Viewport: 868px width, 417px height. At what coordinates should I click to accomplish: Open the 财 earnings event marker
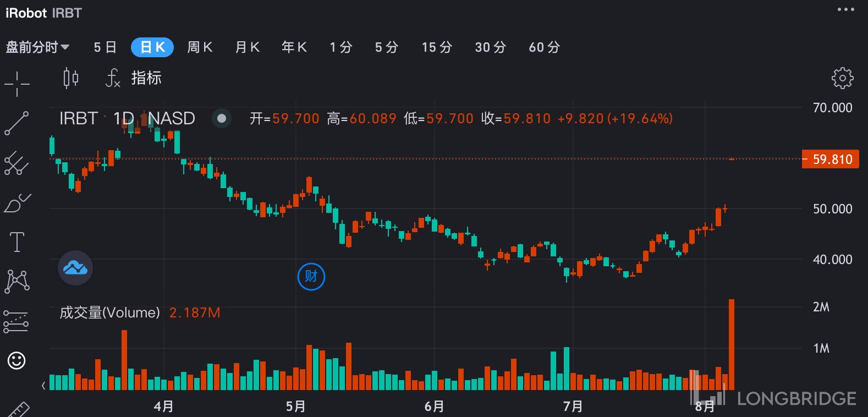click(x=311, y=277)
